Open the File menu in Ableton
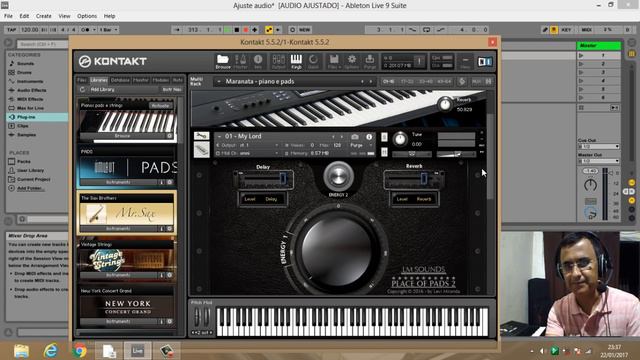The width and height of the screenshot is (640, 360). point(8,16)
